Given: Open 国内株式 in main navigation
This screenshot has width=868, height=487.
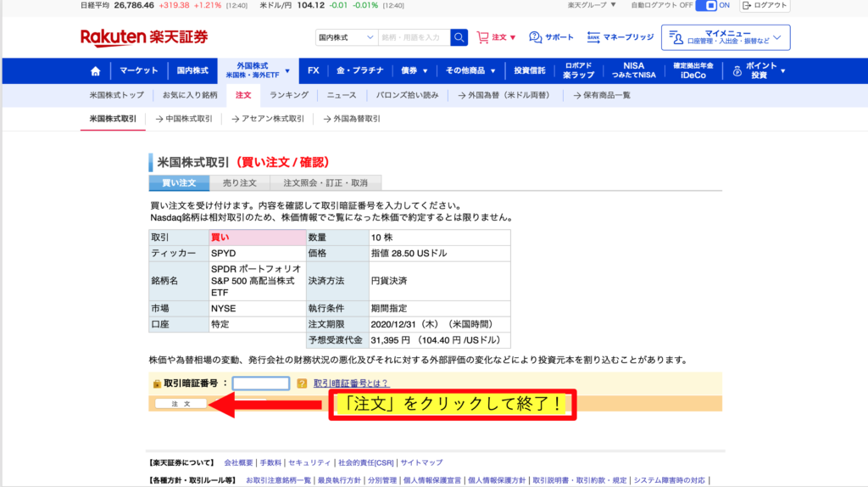Looking at the screenshot, I should pos(192,70).
